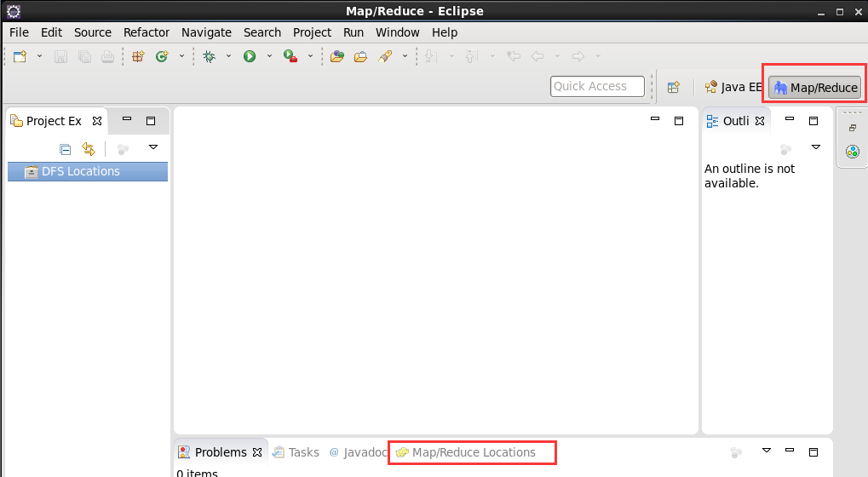Close the Project Explorer view
868x477 pixels.
coord(97,121)
